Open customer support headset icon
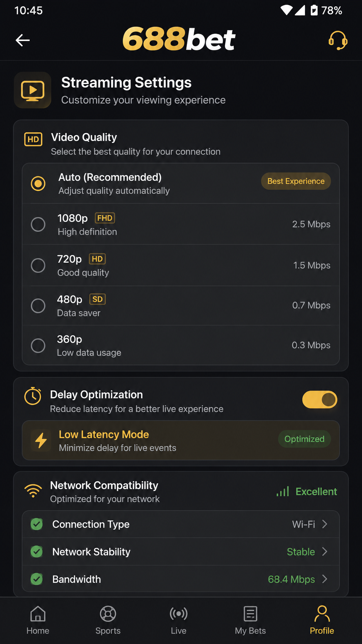The width and height of the screenshot is (362, 644). click(338, 40)
